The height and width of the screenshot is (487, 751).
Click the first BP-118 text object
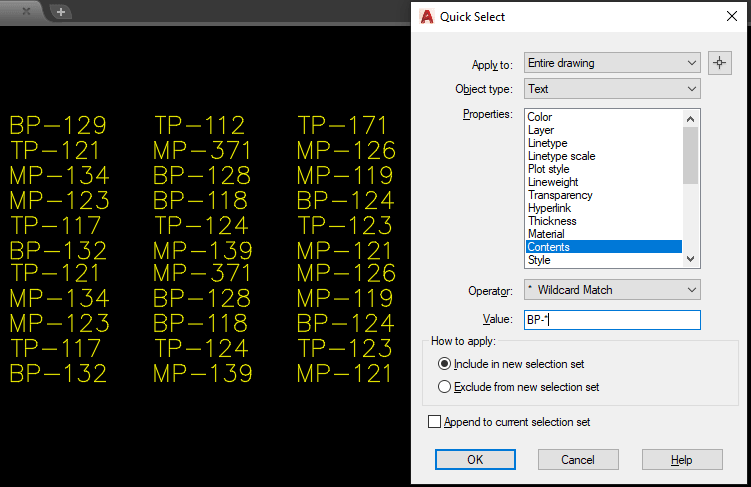tap(200, 200)
